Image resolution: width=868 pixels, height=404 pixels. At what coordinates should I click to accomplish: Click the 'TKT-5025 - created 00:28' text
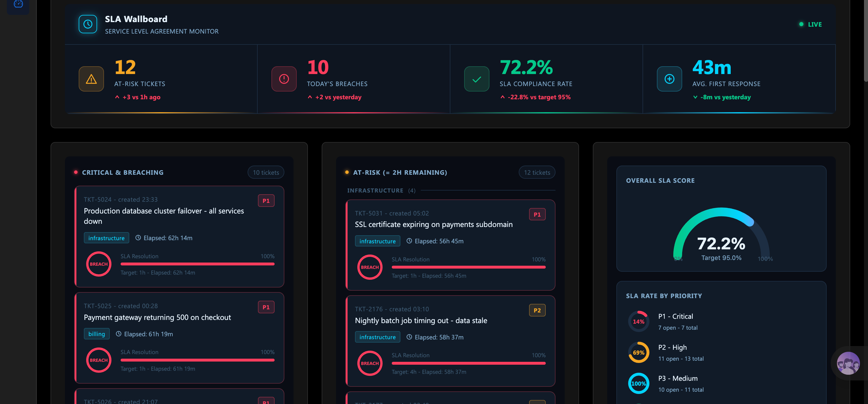click(121, 306)
